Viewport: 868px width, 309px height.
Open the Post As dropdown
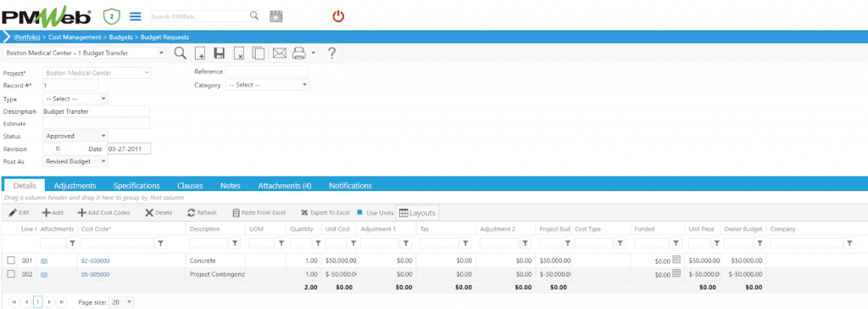[x=103, y=161]
